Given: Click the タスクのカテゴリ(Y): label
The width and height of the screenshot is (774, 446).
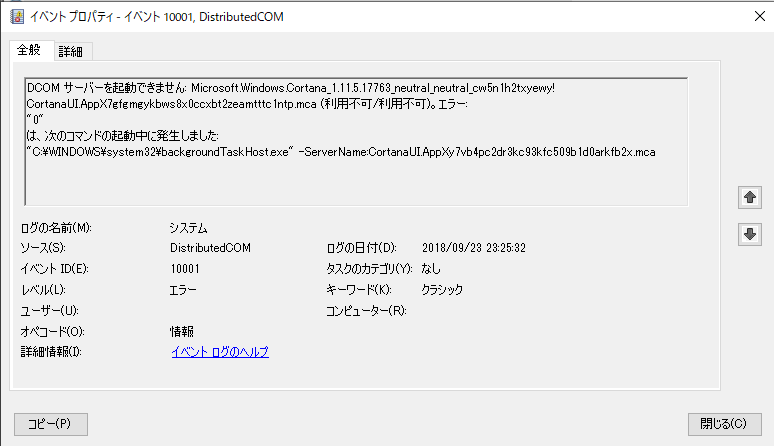Looking at the screenshot, I should point(369,269).
